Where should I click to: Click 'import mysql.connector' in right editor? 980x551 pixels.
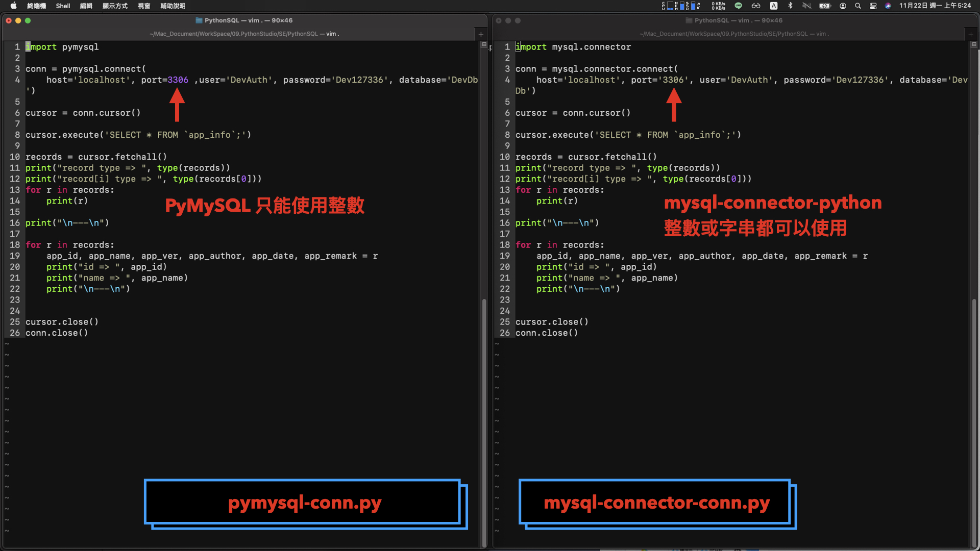(x=573, y=47)
